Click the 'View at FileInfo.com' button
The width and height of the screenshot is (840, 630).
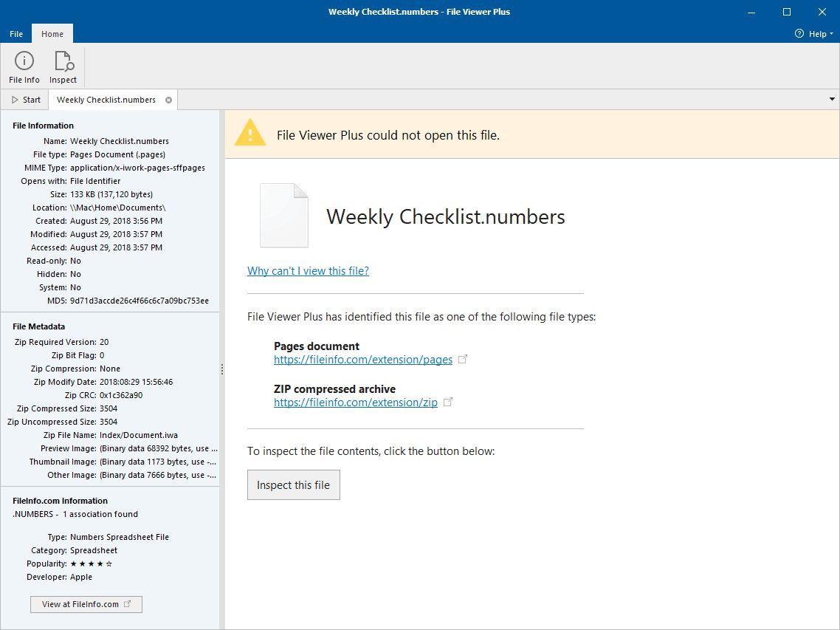pos(86,604)
